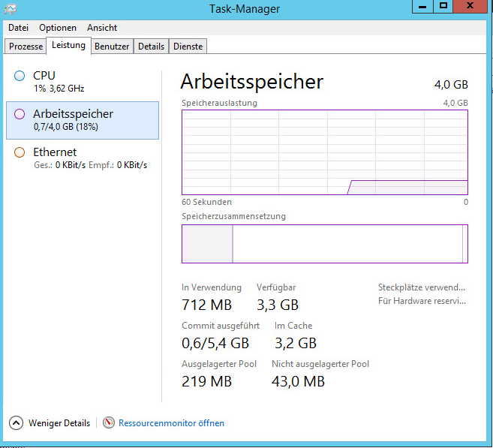
Task: Click the Ressourcenmonitor gauge icon
Action: point(109,423)
